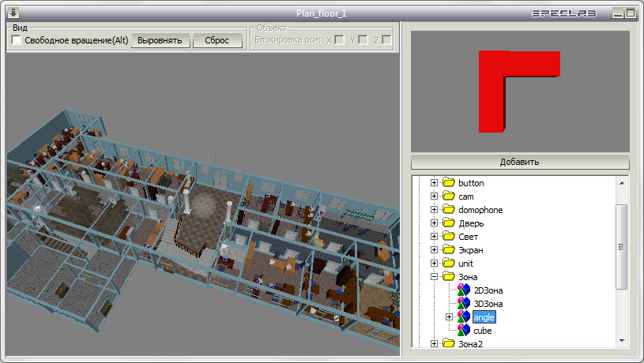Select the unit tree item

465,264
